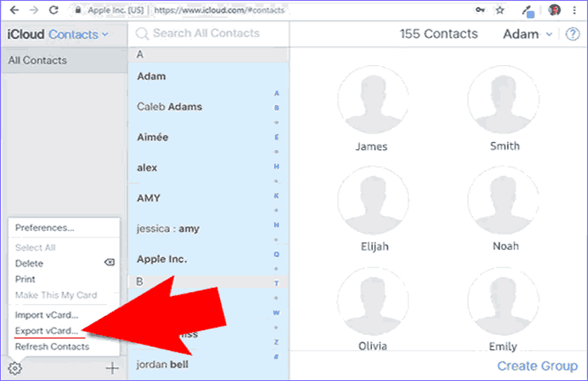Jump to letter N in index
This screenshot has width=588, height=381.
tap(277, 225)
